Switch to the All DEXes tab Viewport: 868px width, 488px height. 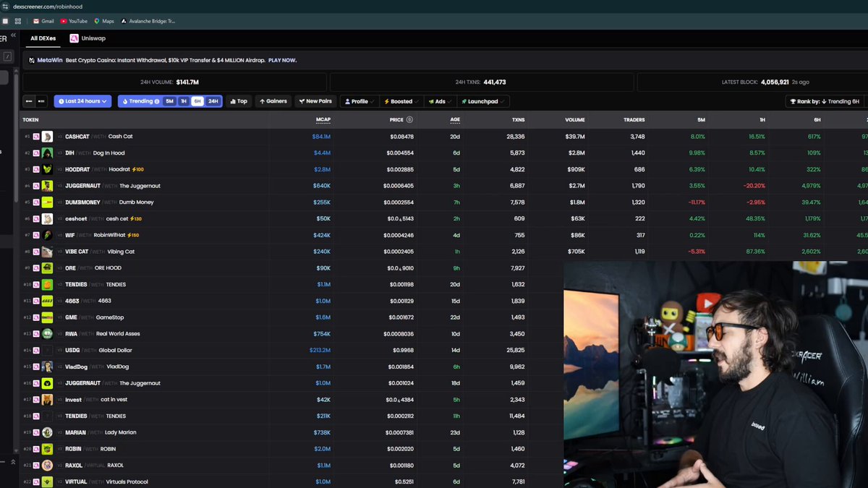(45, 38)
